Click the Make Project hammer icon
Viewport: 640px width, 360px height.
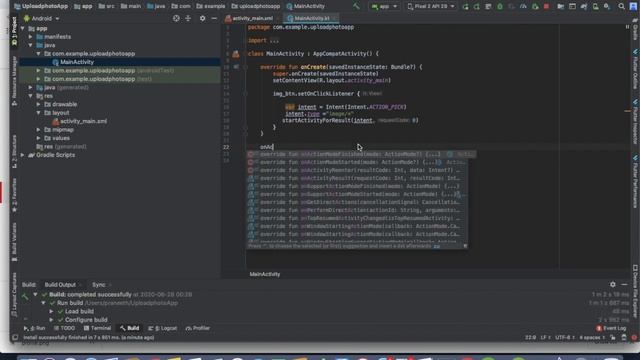click(356, 6)
